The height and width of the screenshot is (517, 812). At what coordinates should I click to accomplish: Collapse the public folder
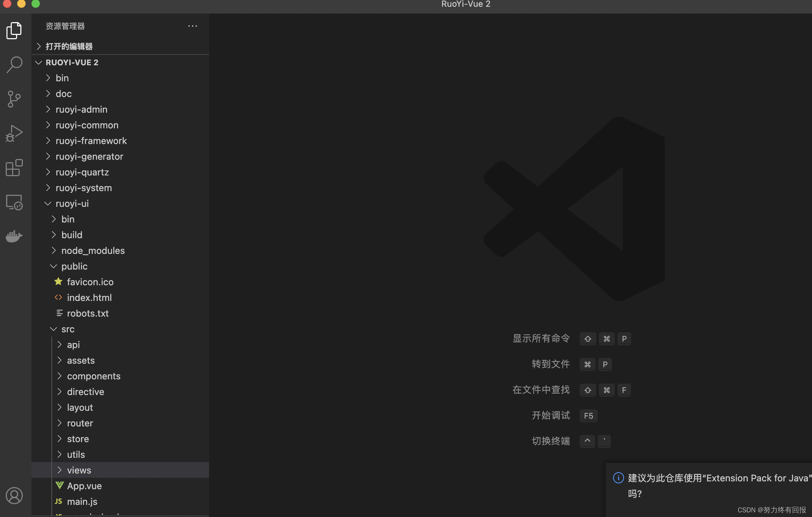(x=120, y=266)
